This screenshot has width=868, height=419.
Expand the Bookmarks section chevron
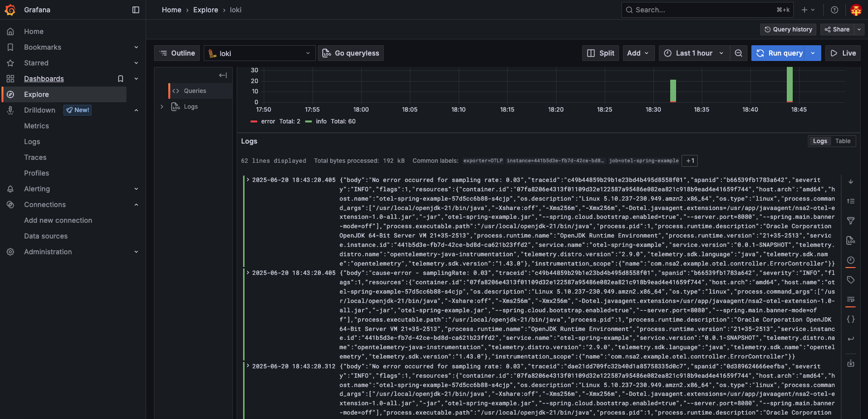136,47
